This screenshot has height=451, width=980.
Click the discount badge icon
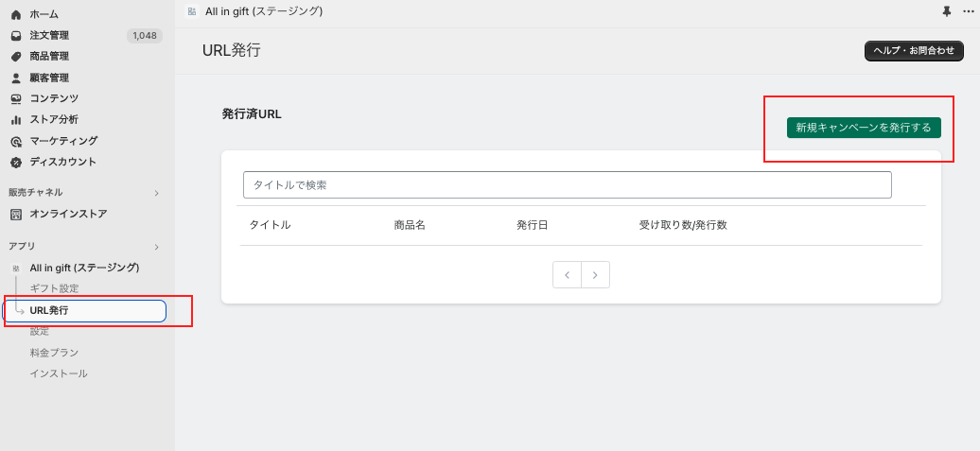coord(16,163)
